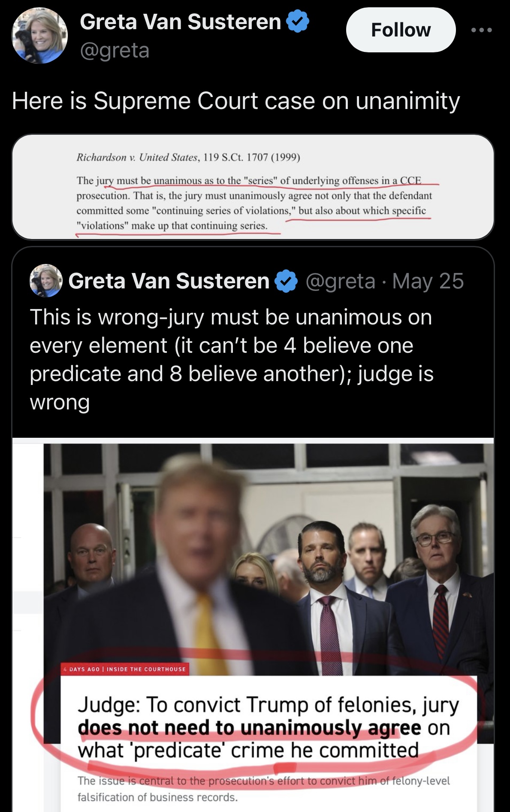Open the @greta handle under the name

click(x=115, y=51)
